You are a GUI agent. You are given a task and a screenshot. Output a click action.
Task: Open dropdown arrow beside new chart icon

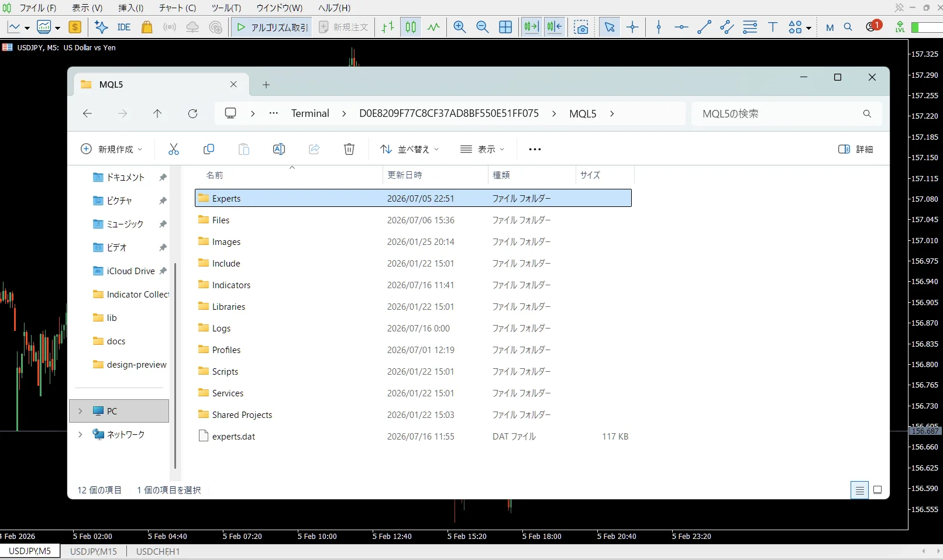click(x=27, y=28)
